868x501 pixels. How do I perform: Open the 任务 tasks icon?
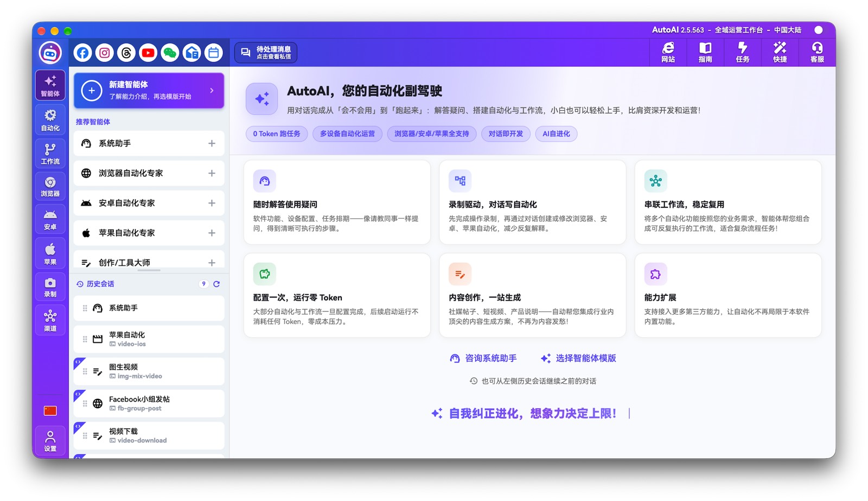tap(743, 53)
